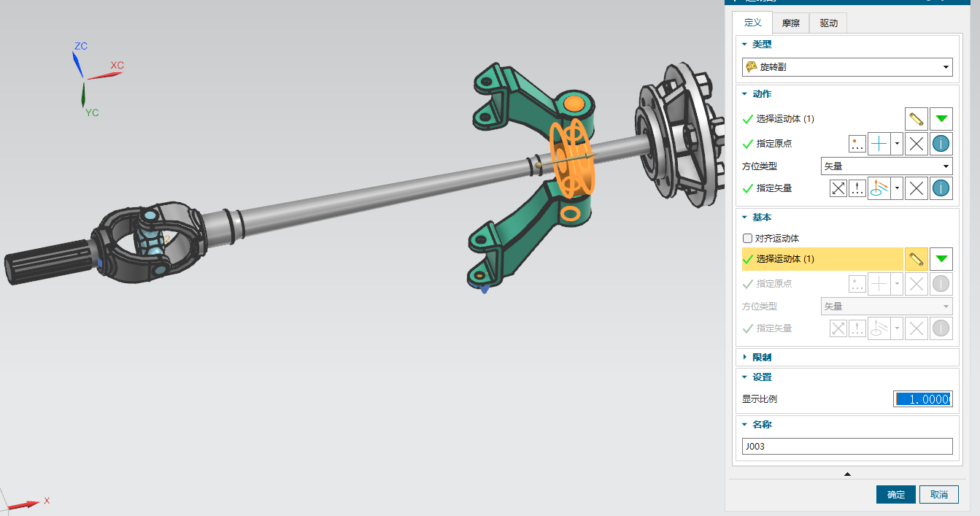980x516 pixels.
Task: Click the 确定 button
Action: tap(895, 495)
